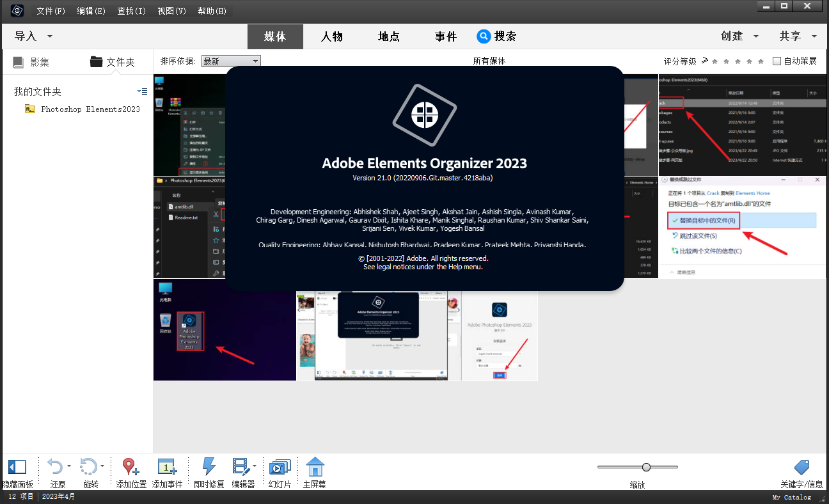Select the desktop shortcut thumbnail with Photoshop Elements icon
The image size is (829, 504).
[x=225, y=329]
